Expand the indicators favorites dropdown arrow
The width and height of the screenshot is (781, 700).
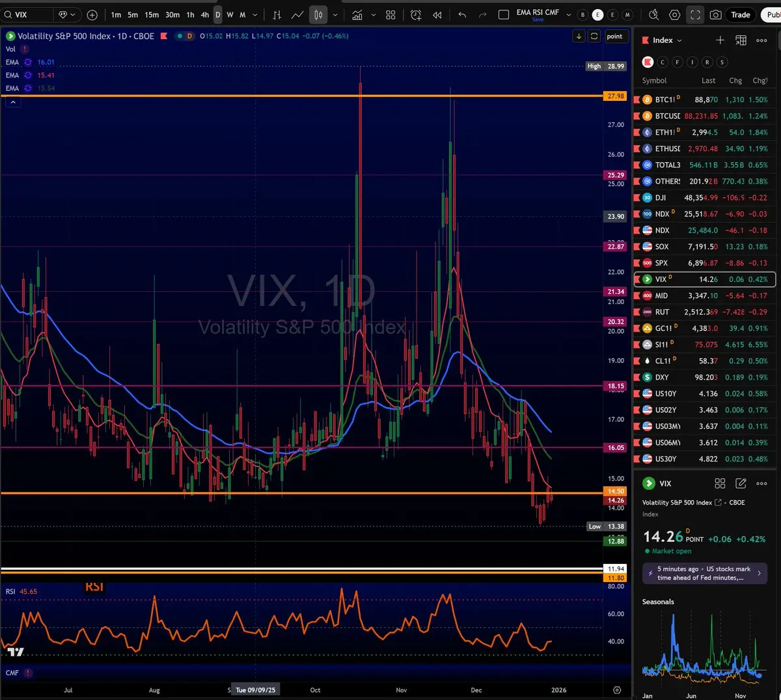pyautogui.click(x=374, y=14)
